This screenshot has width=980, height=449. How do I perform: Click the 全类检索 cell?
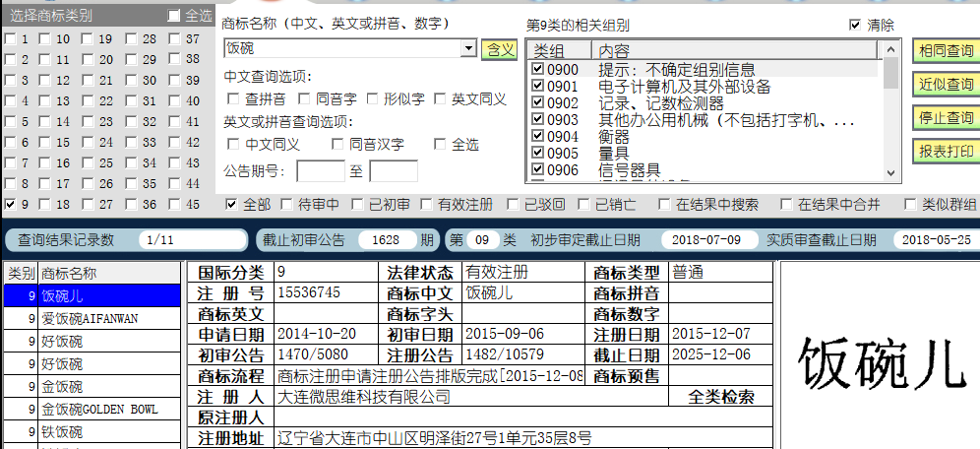pyautogui.click(x=723, y=397)
